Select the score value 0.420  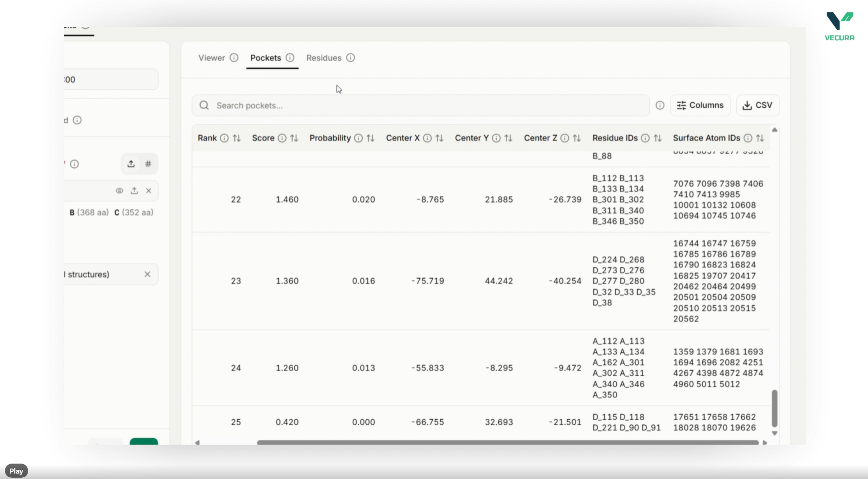tap(287, 422)
